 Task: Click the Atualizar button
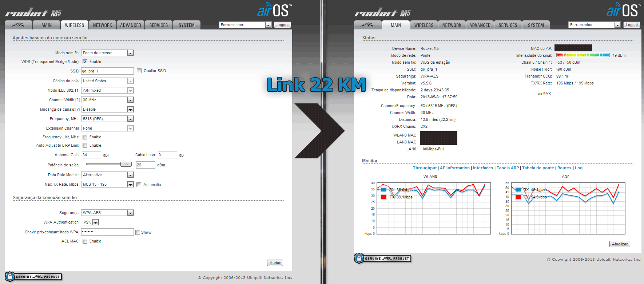click(x=620, y=244)
